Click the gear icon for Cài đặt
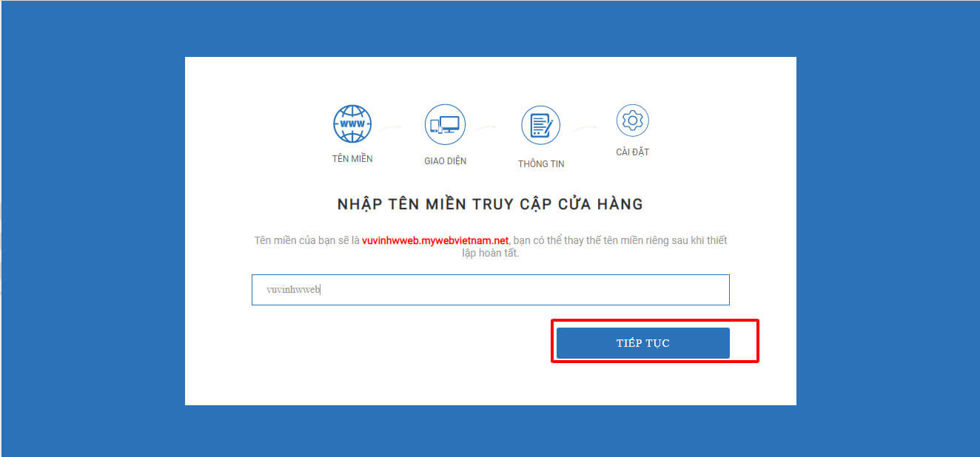Viewport: 980px width, 457px height. (632, 120)
